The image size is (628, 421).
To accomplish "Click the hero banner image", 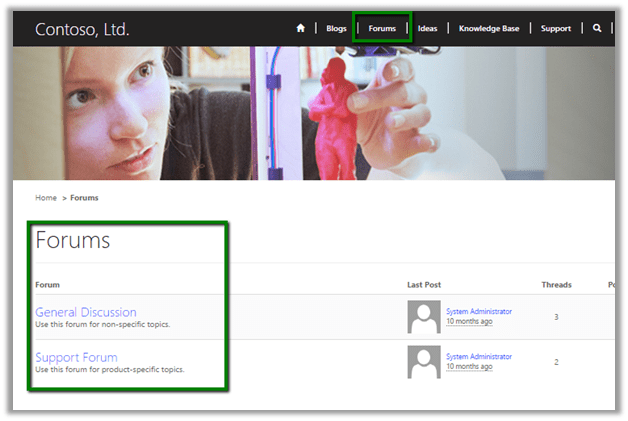I will [x=314, y=113].
